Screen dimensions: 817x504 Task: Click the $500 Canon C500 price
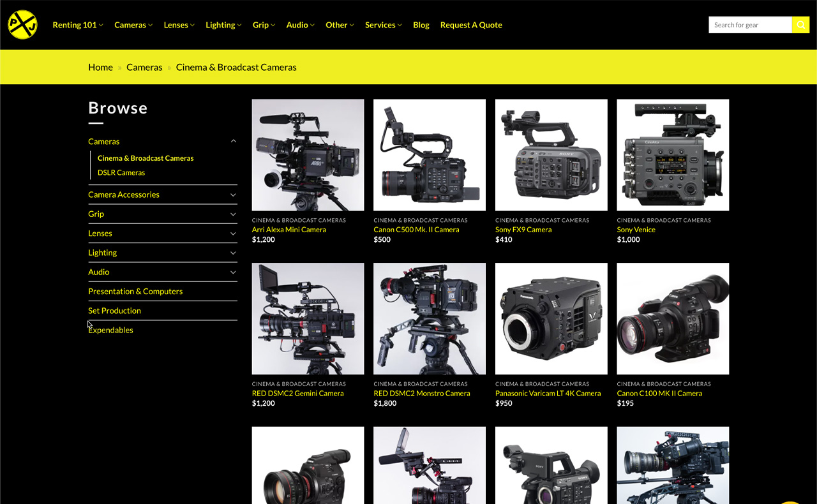tap(382, 240)
